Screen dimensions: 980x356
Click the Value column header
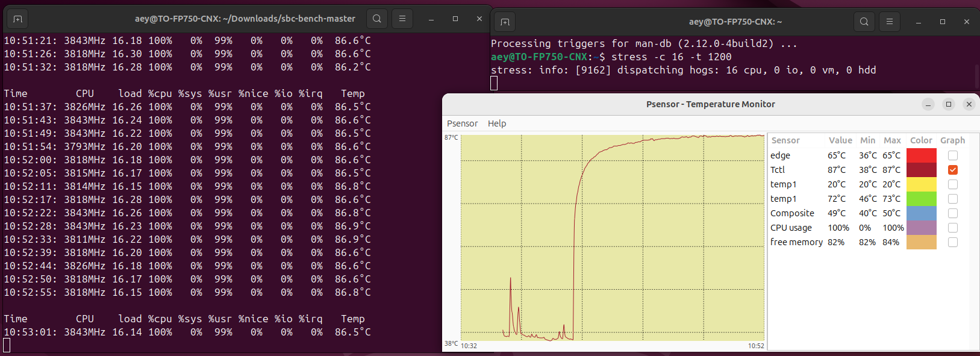840,140
